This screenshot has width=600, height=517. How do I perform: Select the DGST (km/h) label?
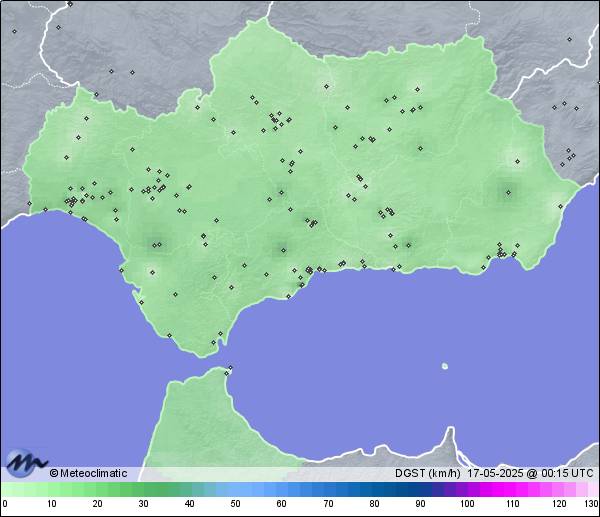427,473
